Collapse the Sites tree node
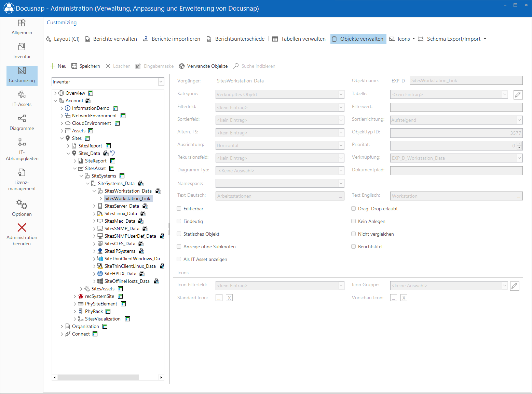The height and width of the screenshot is (394, 532). pyautogui.click(x=62, y=139)
